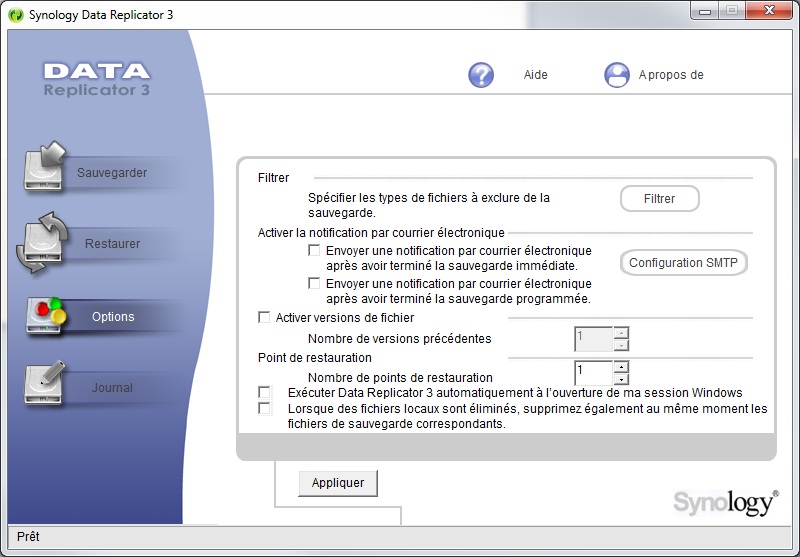Image resolution: width=800 pixels, height=557 pixels.
Task: Click the Restaurer drive icon with arrows
Action: (43, 243)
